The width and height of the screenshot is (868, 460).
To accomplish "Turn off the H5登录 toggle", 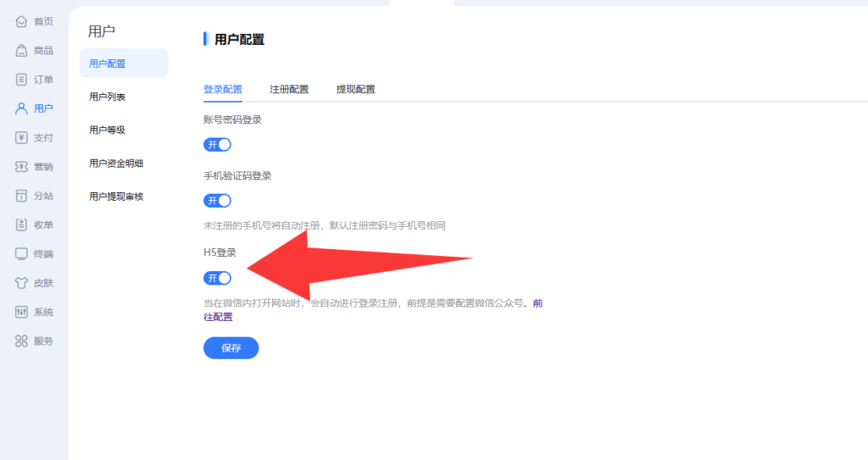I will click(x=217, y=278).
